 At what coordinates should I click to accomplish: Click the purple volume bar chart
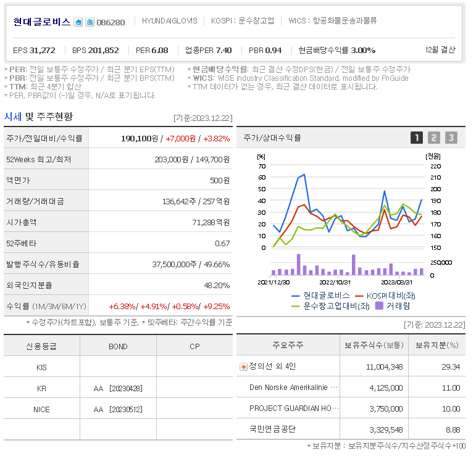click(348, 265)
